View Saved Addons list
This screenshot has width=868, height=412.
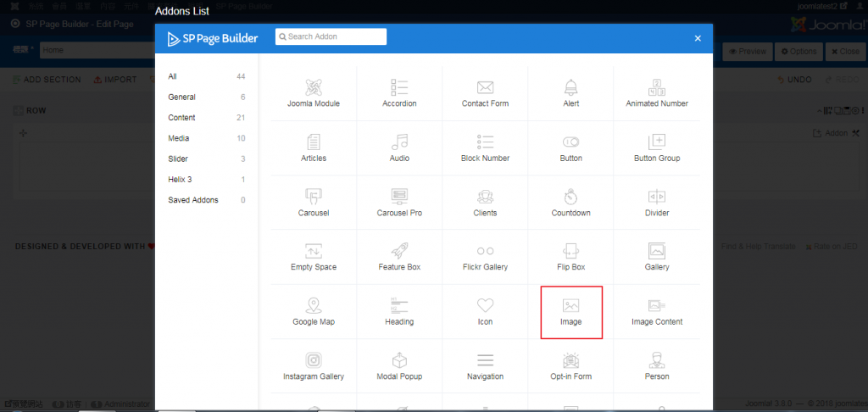click(x=192, y=200)
